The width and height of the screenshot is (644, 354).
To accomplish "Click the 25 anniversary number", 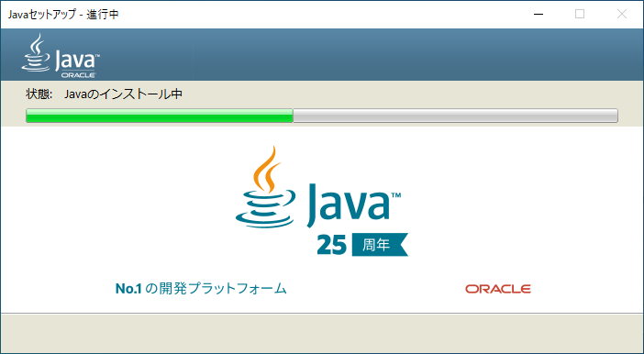I will 331,245.
